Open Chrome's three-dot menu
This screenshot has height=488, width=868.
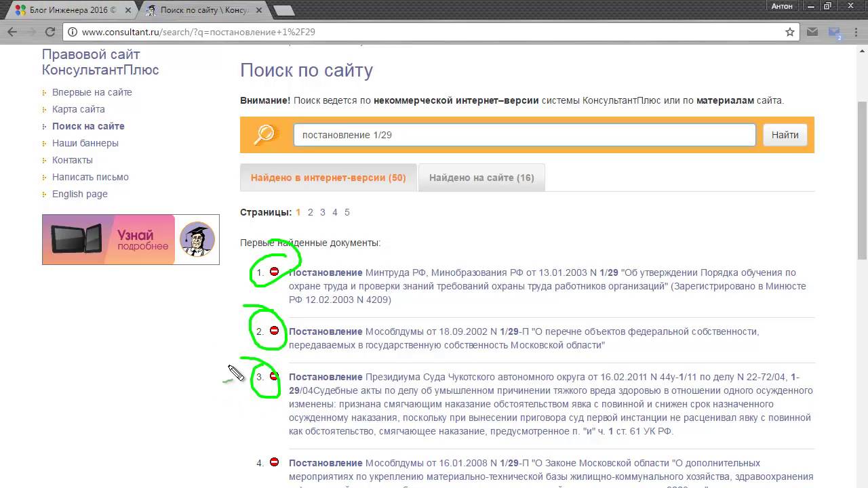coord(855,32)
